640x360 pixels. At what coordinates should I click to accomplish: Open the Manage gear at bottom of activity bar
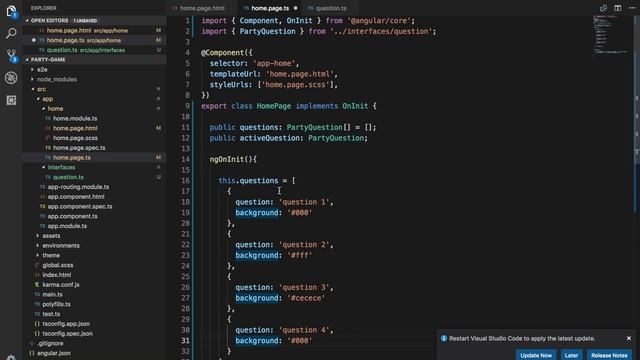click(11, 357)
